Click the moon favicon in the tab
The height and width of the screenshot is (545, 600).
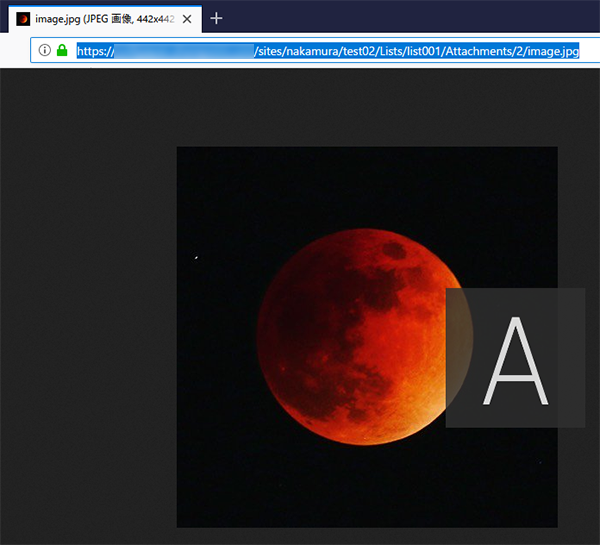23,19
